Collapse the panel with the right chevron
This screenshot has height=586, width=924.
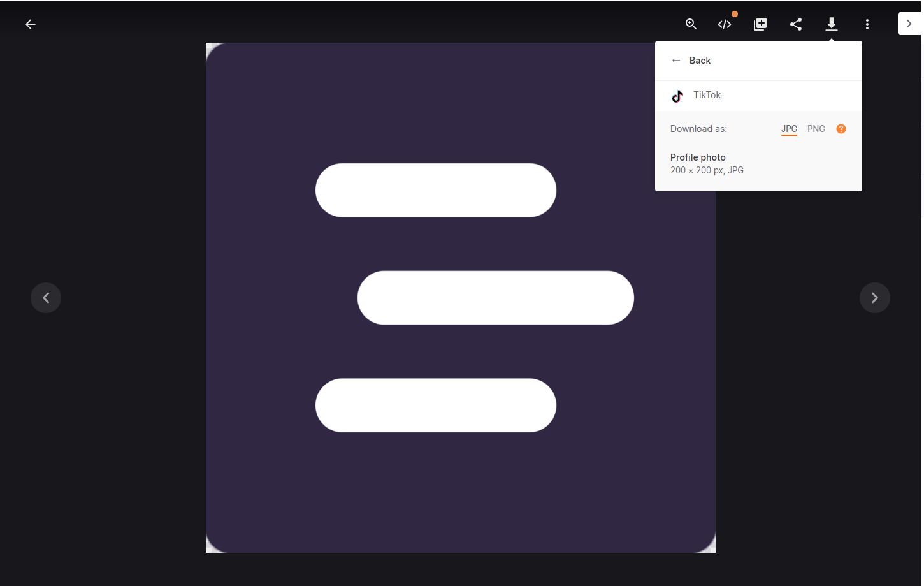(x=910, y=23)
